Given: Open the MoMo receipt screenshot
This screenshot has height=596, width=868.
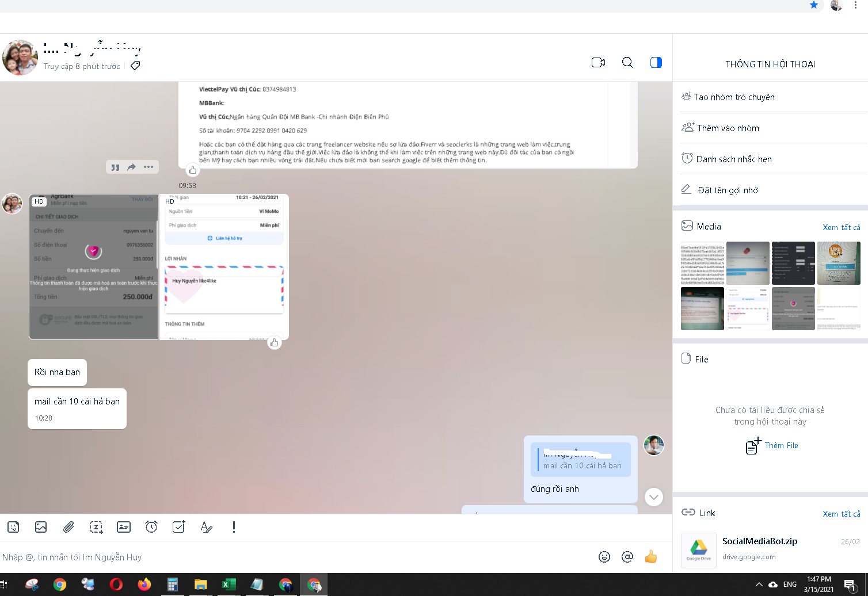Looking at the screenshot, I should pyautogui.click(x=224, y=267).
